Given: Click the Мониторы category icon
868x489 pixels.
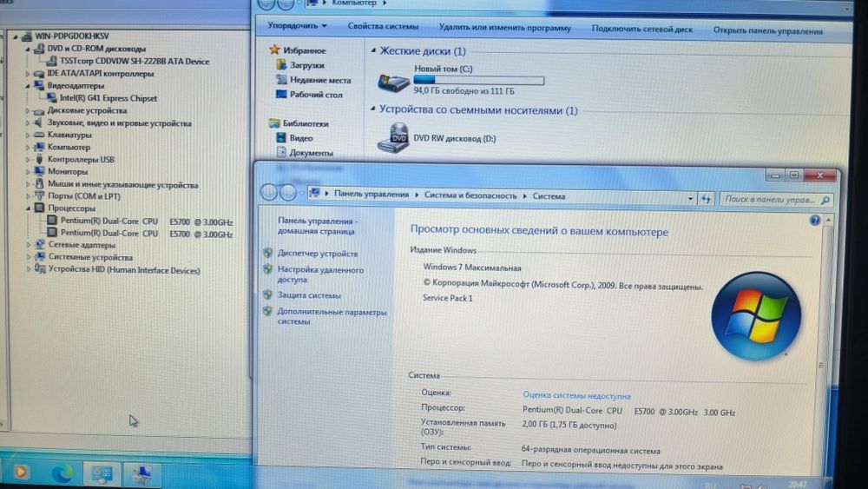Looking at the screenshot, I should tap(39, 171).
